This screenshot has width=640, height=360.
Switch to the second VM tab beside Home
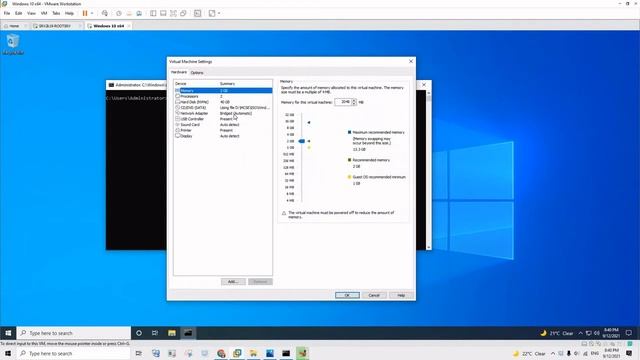(x=55, y=26)
